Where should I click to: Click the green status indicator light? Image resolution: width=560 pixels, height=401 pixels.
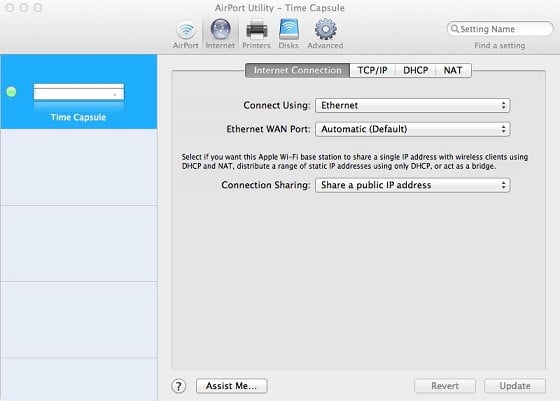tap(11, 92)
